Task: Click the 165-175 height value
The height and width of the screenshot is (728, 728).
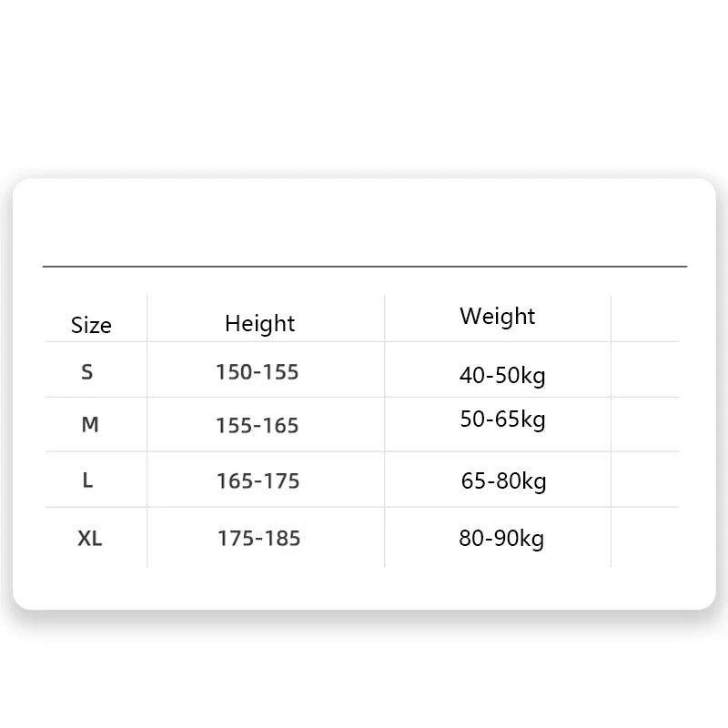Action: [258, 480]
